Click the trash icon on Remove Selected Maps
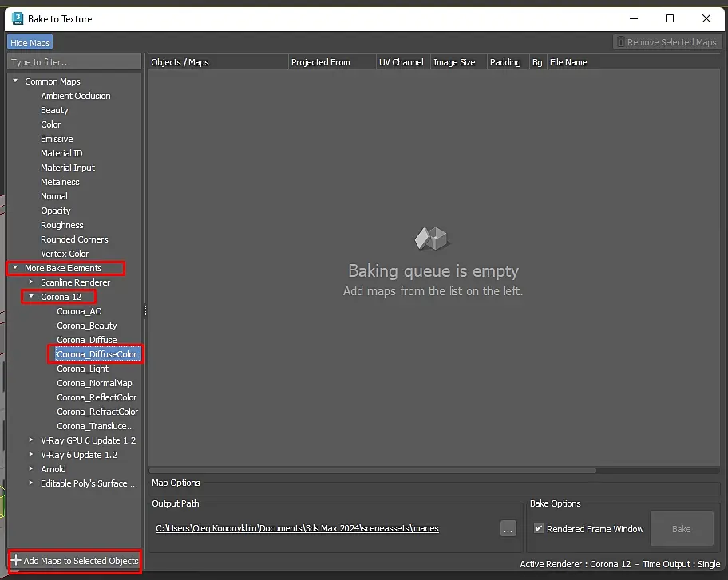This screenshot has height=580, width=728. [621, 42]
